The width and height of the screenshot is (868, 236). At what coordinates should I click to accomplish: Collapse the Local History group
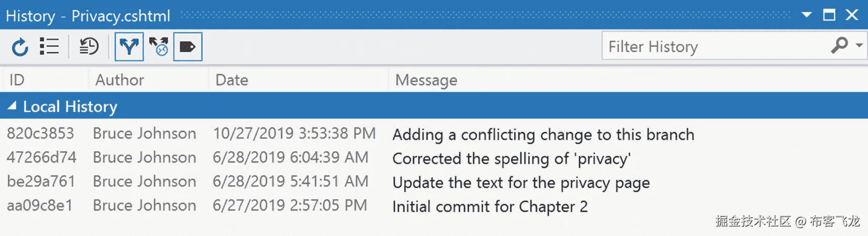[12, 106]
